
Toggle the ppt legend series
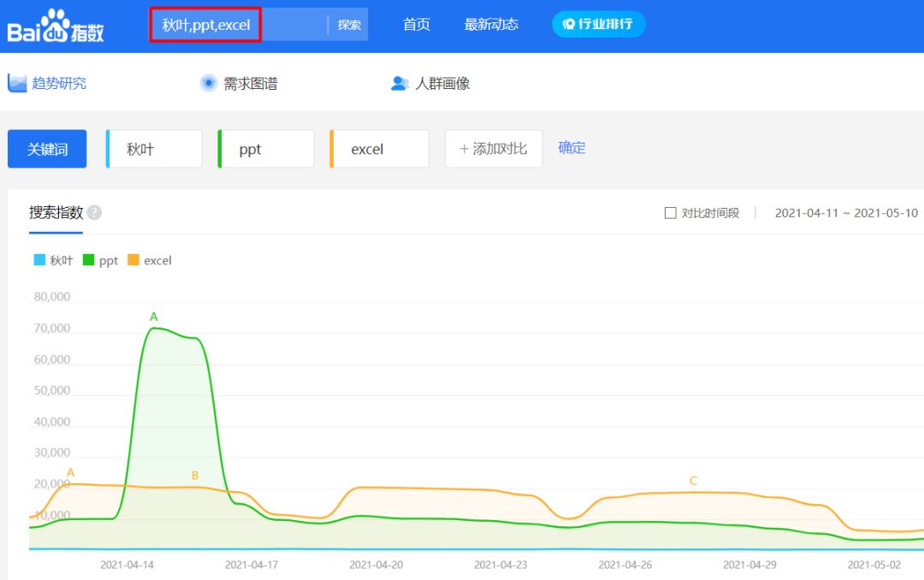[x=100, y=260]
